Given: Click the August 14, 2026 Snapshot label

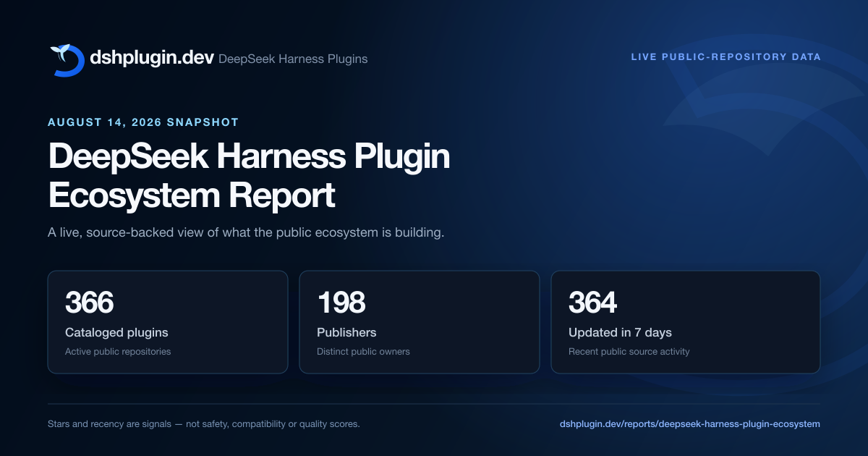Looking at the screenshot, I should [x=143, y=122].
